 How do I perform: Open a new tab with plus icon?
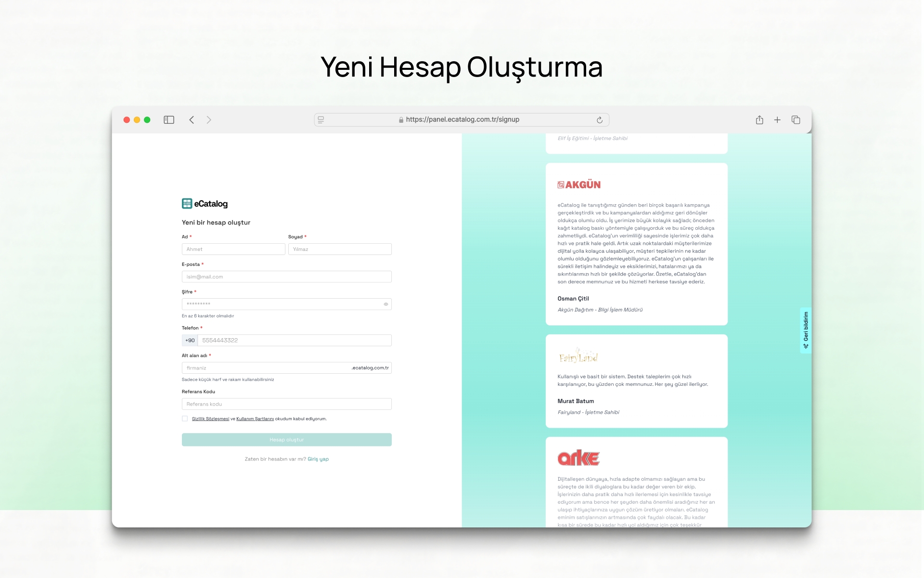777,120
